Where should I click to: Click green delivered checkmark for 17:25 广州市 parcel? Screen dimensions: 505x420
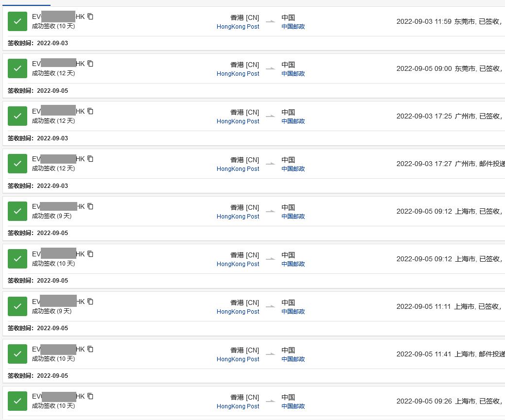(x=17, y=116)
